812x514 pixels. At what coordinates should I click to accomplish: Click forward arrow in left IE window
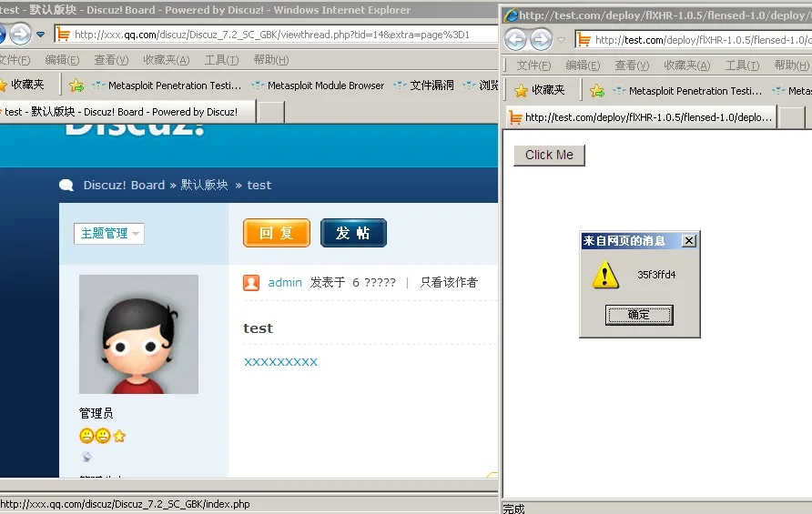(x=20, y=35)
